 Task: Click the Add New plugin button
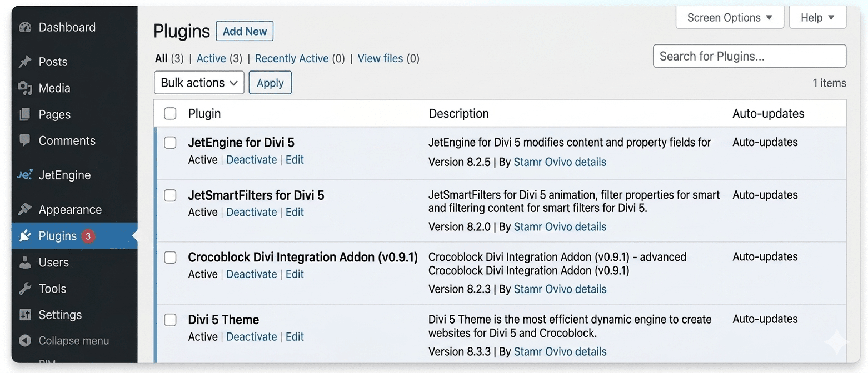coord(245,31)
